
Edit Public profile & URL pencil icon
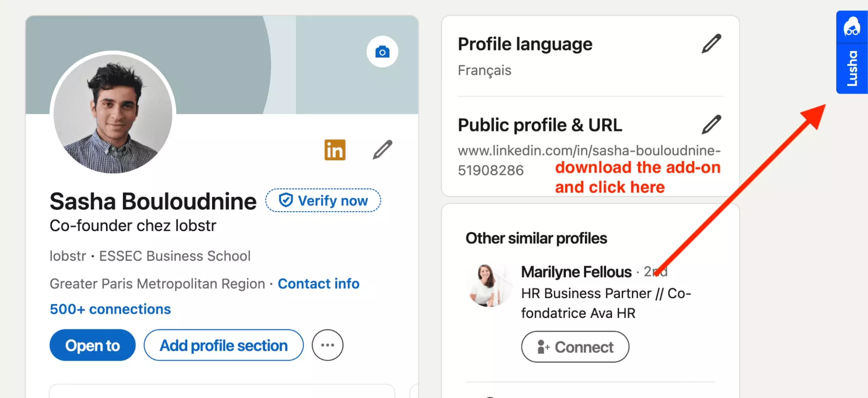click(711, 124)
